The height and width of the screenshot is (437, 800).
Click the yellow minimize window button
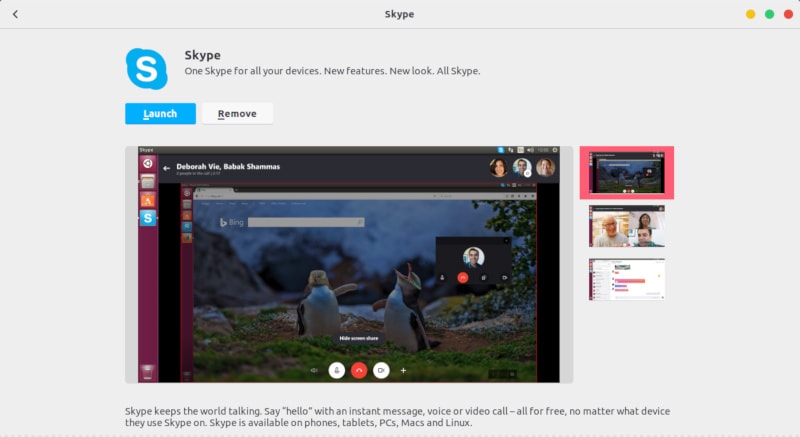tap(750, 14)
